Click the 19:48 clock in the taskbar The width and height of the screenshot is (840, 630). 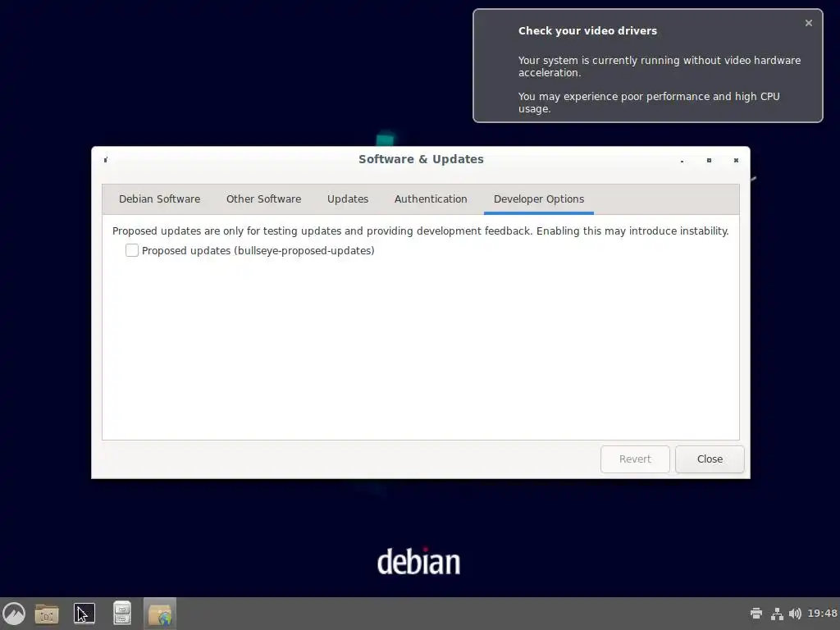822,614
